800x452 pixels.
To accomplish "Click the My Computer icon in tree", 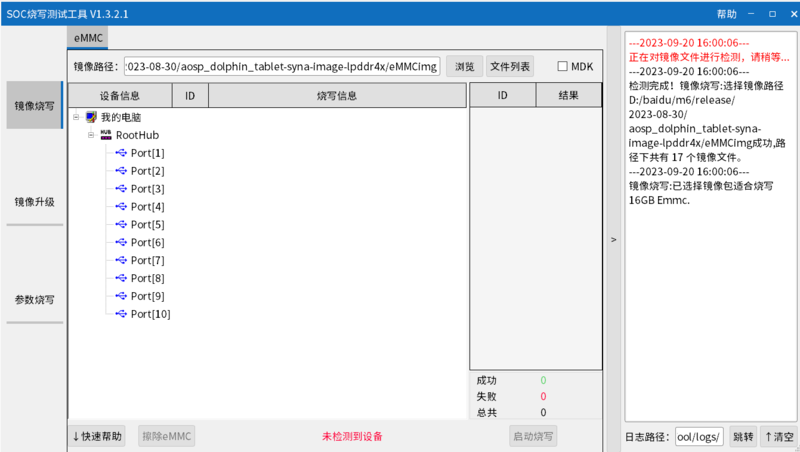I will pyautogui.click(x=91, y=117).
